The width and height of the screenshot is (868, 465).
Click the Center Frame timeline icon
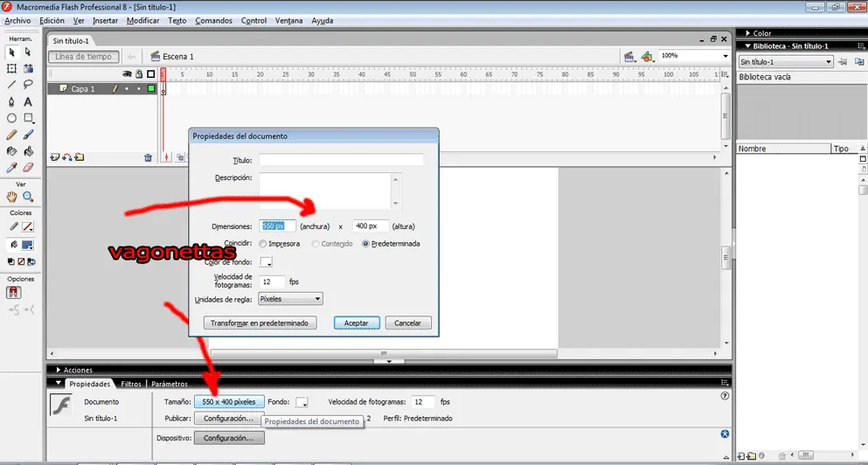166,157
